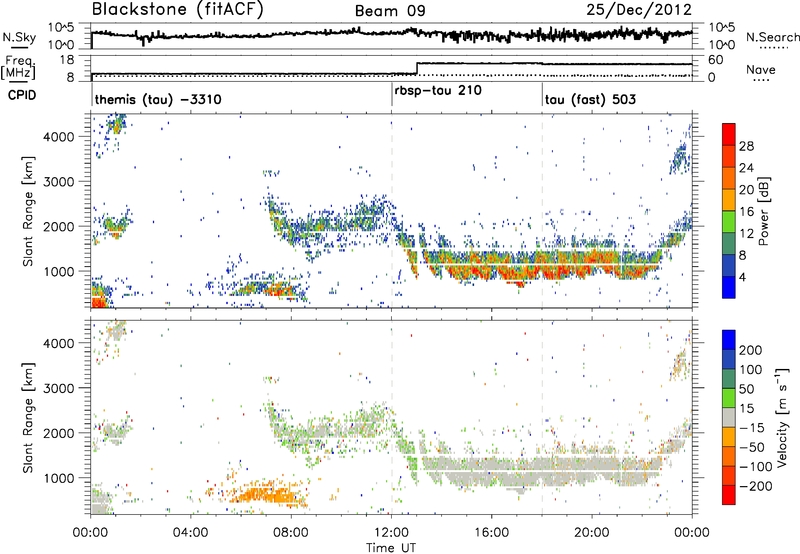
Task: Click the 'CPID' row label
Action: point(22,95)
